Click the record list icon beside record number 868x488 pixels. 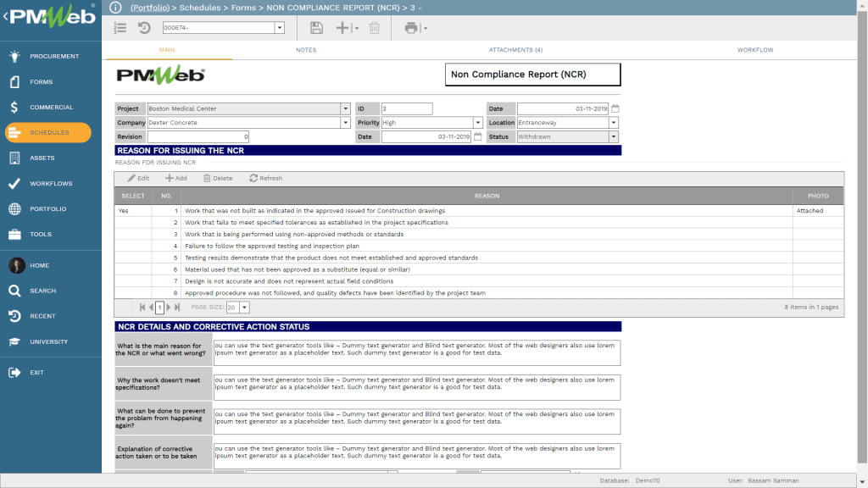tap(120, 27)
